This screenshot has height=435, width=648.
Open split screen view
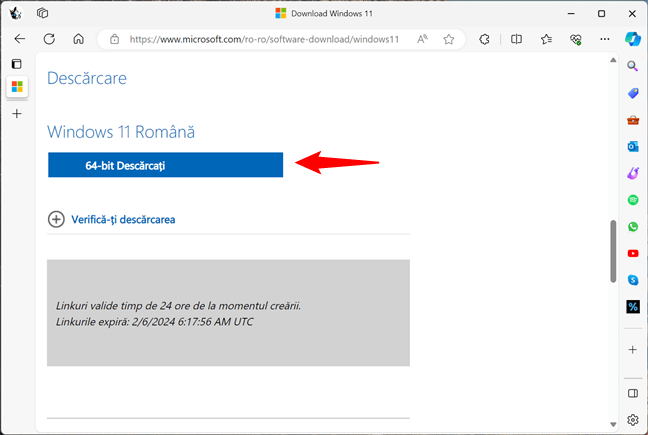516,39
